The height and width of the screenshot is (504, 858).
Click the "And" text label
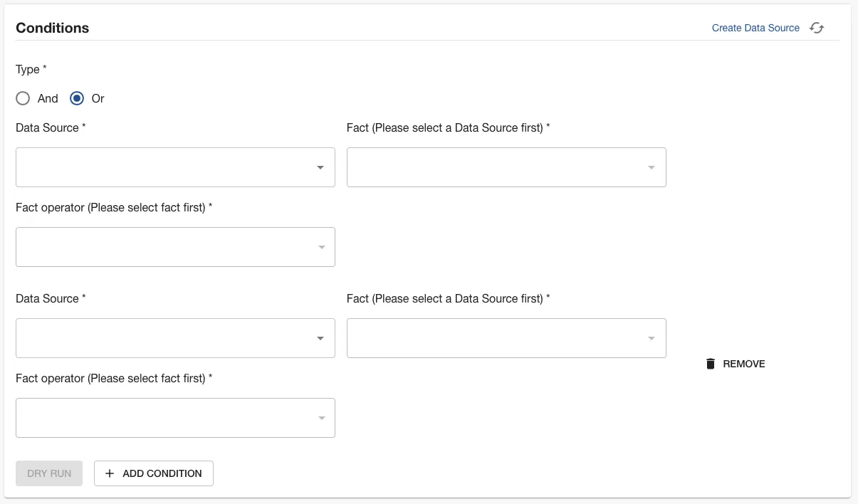click(48, 98)
